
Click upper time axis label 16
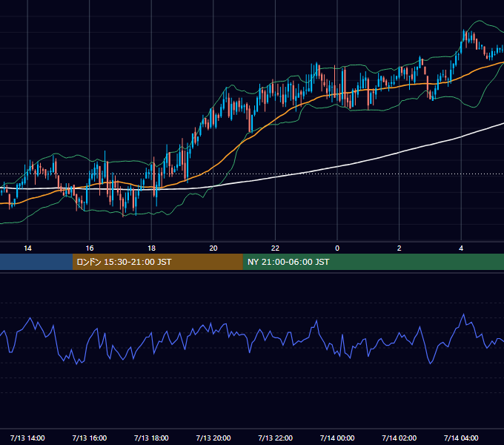tap(90, 248)
